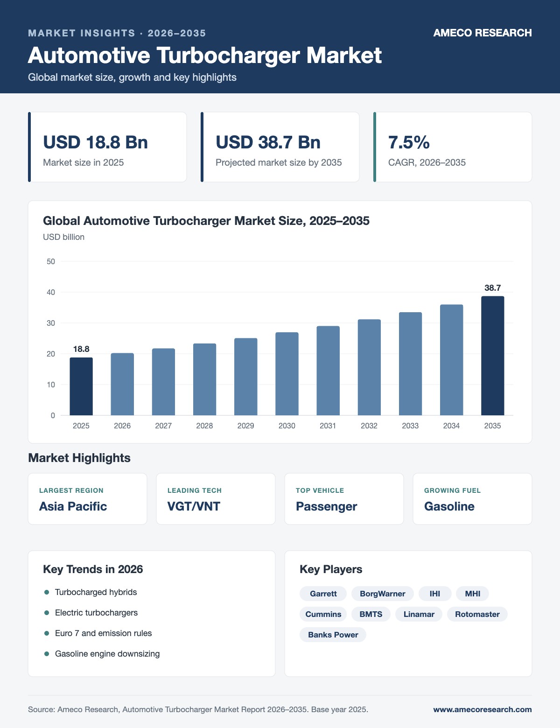Click the 2033 bar in chart

coord(410,364)
